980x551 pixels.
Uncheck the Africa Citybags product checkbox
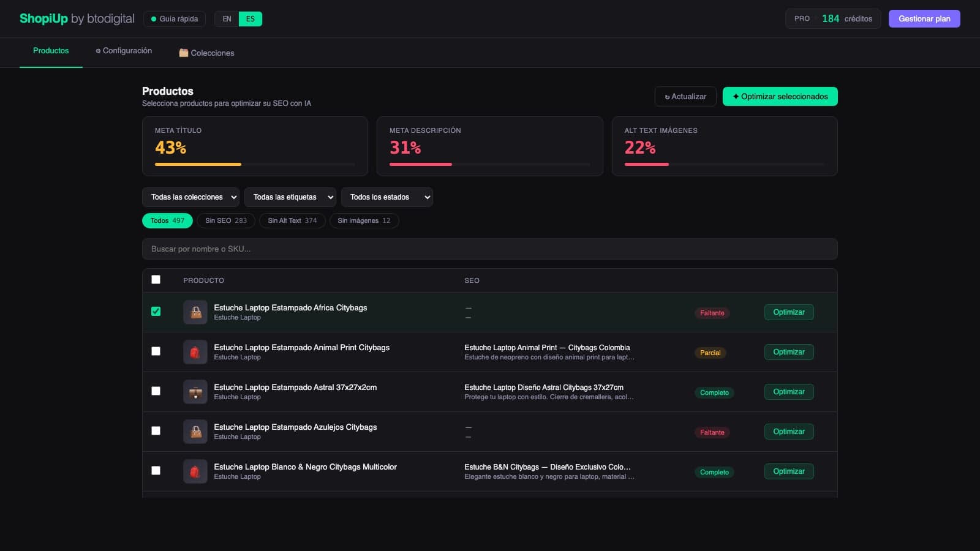coord(156,311)
